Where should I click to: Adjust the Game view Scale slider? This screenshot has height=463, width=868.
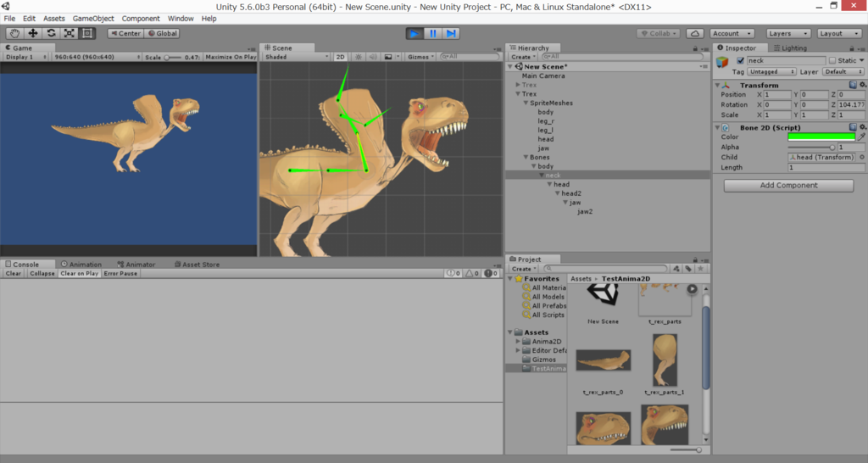click(x=173, y=57)
